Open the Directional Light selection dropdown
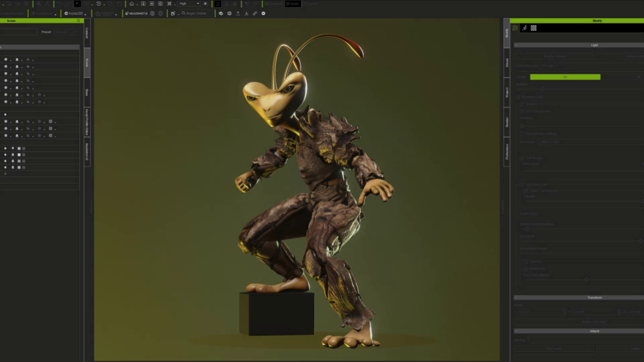 (592, 66)
